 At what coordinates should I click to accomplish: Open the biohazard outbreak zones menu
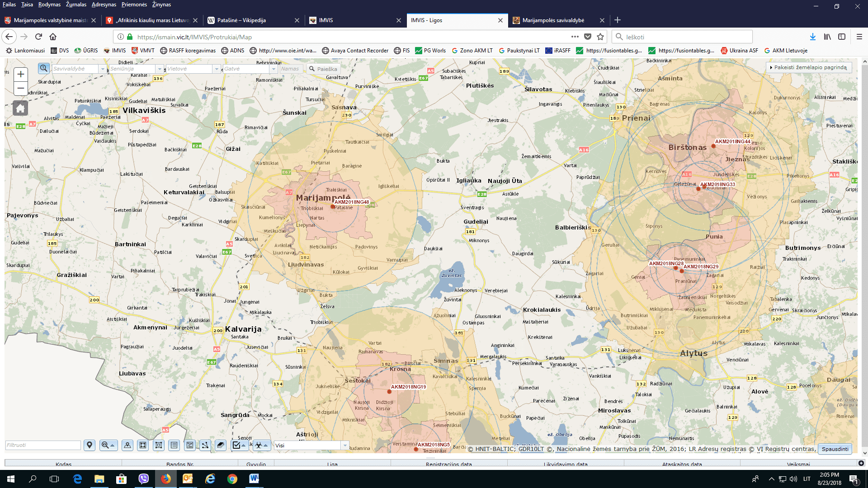(262, 445)
